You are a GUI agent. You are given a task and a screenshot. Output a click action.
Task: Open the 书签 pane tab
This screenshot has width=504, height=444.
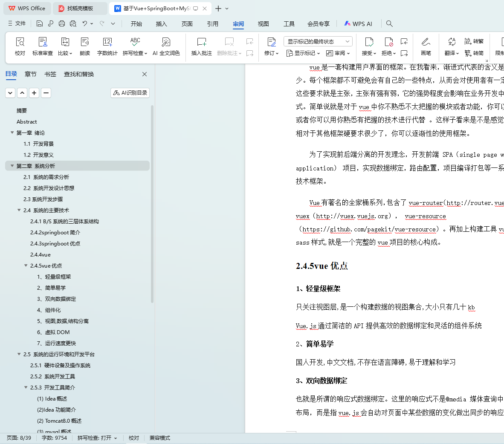(50, 74)
